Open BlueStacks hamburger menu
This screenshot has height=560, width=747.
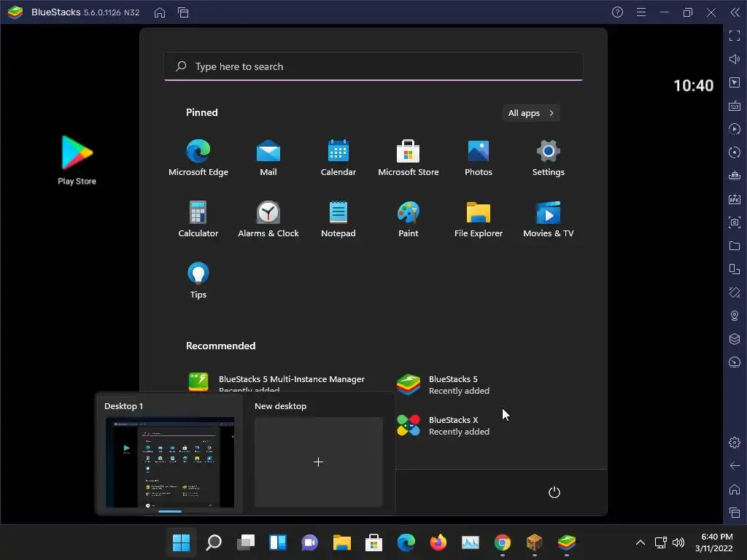tap(641, 12)
